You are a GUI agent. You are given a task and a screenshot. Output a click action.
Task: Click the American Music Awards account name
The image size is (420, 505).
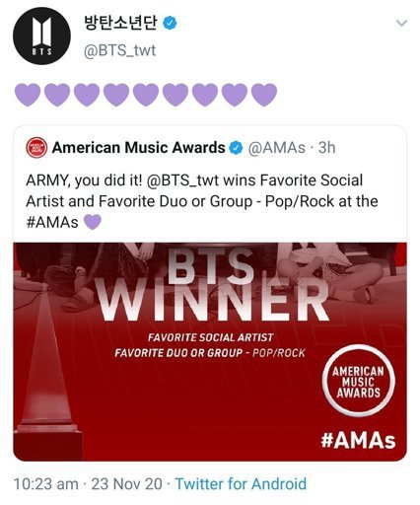point(138,148)
